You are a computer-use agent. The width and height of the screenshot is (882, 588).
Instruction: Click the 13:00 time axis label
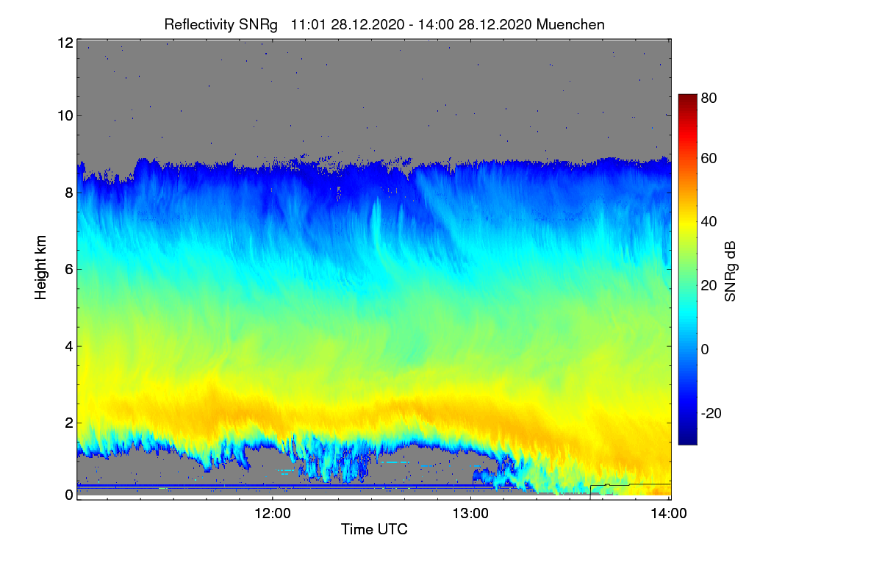pyautogui.click(x=470, y=514)
